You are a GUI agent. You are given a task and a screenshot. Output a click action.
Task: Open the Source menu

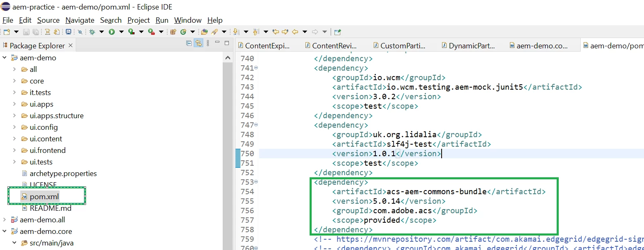(48, 20)
